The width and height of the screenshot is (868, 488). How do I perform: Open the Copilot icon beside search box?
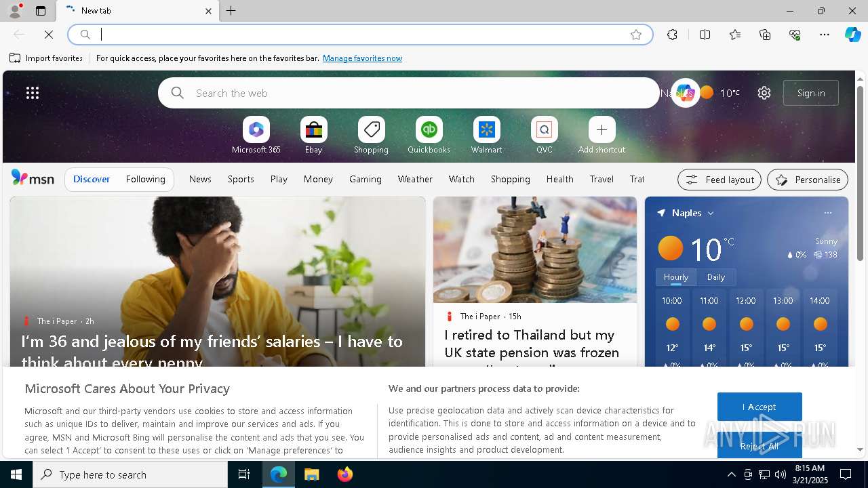tap(685, 93)
